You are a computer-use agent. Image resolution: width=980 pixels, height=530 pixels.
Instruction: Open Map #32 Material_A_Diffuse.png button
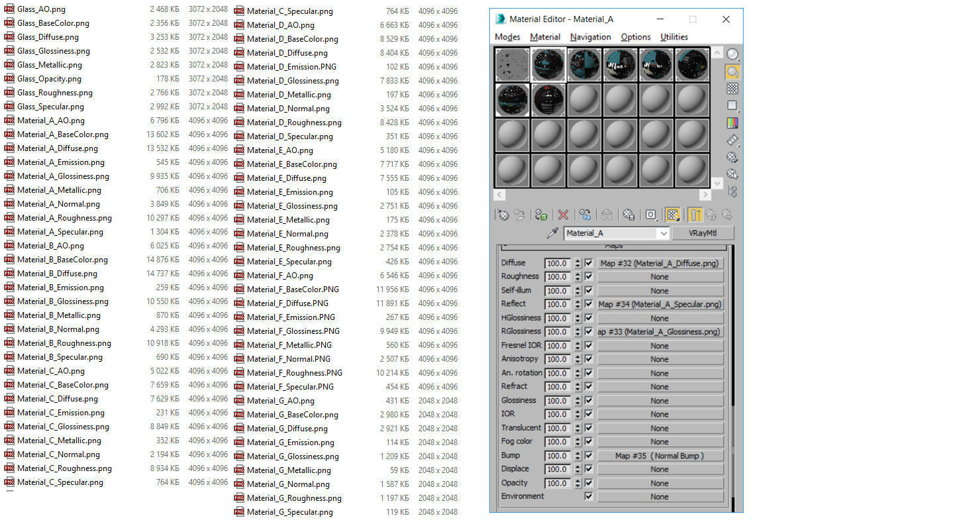click(660, 263)
